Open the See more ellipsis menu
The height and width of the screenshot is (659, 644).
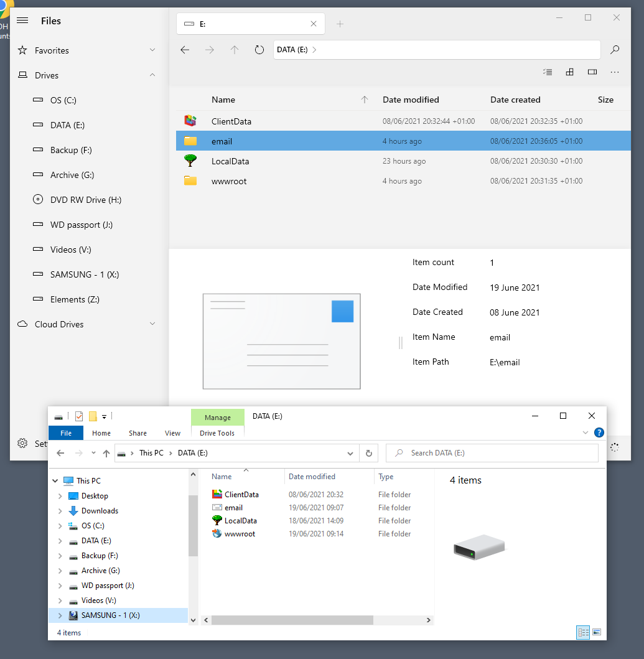tap(615, 72)
